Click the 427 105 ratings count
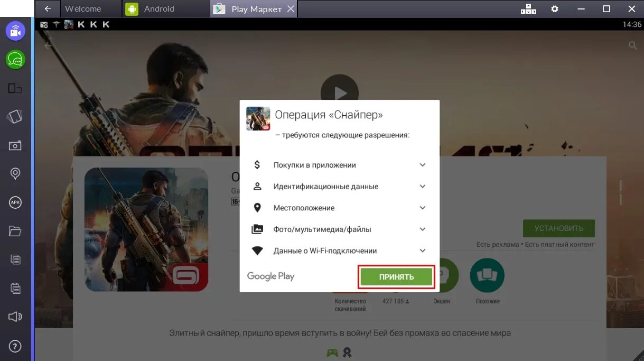644x361 pixels. [x=396, y=301]
